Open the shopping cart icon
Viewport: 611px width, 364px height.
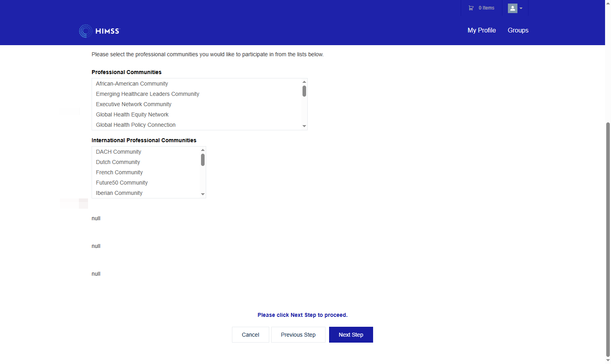click(x=471, y=8)
